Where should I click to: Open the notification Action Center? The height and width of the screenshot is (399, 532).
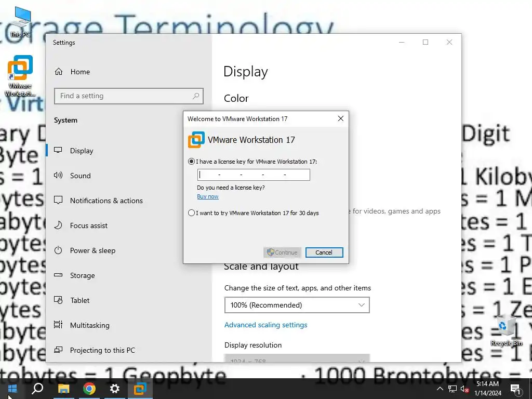[x=515, y=389]
